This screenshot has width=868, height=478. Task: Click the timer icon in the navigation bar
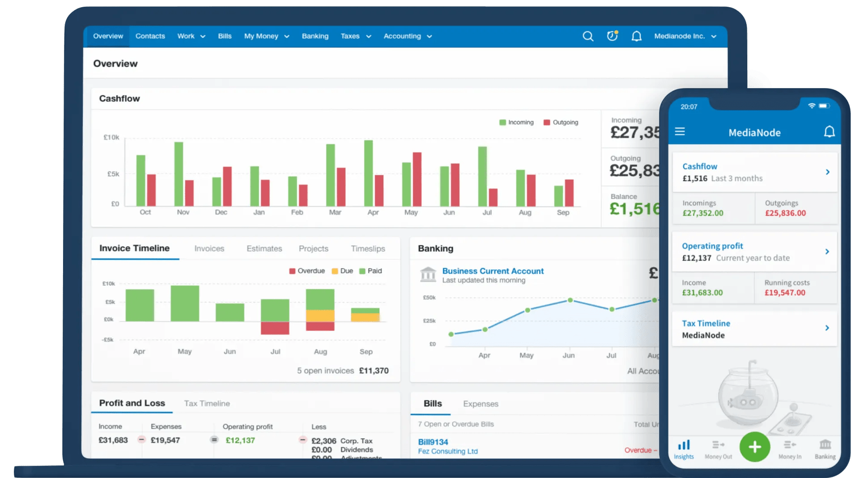click(x=612, y=36)
